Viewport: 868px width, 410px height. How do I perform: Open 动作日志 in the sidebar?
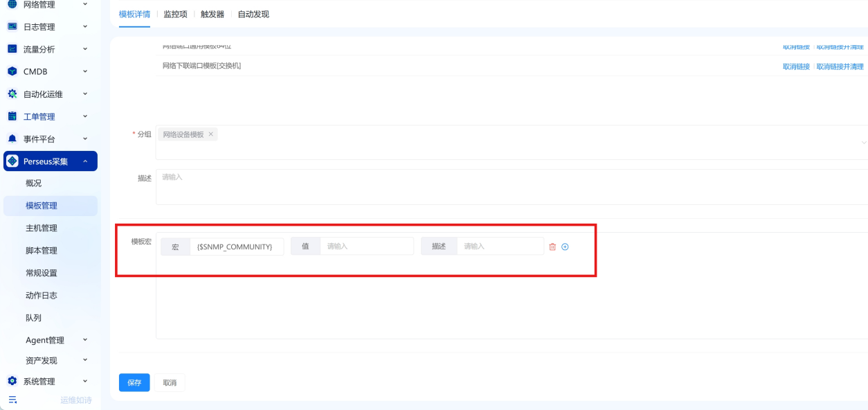[x=42, y=295]
